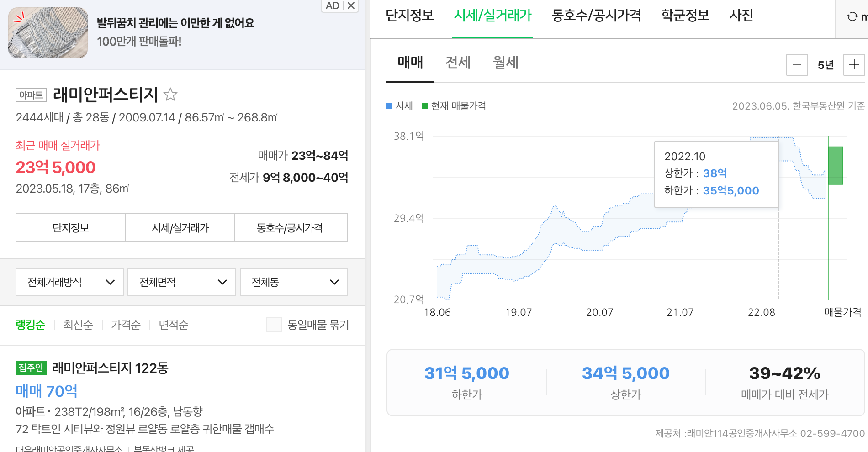Switch to the 전세 price tab
The width and height of the screenshot is (868, 452).
click(x=458, y=63)
